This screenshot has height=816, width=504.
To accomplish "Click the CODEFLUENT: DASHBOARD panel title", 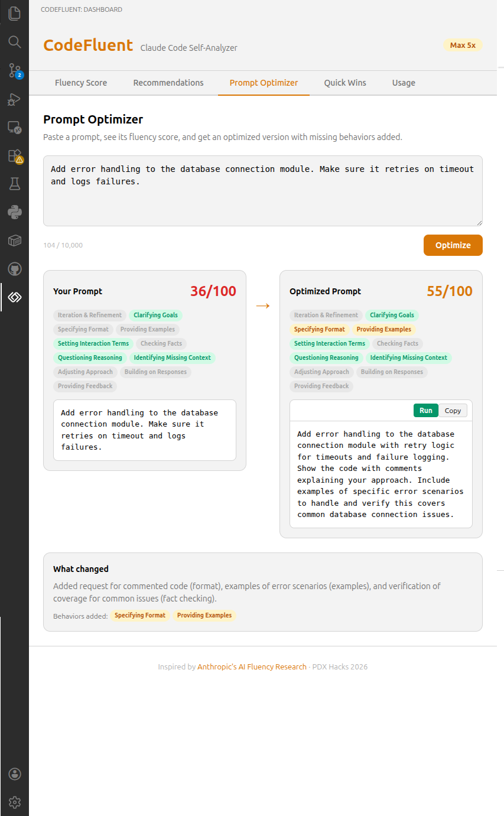I will 82,9.
